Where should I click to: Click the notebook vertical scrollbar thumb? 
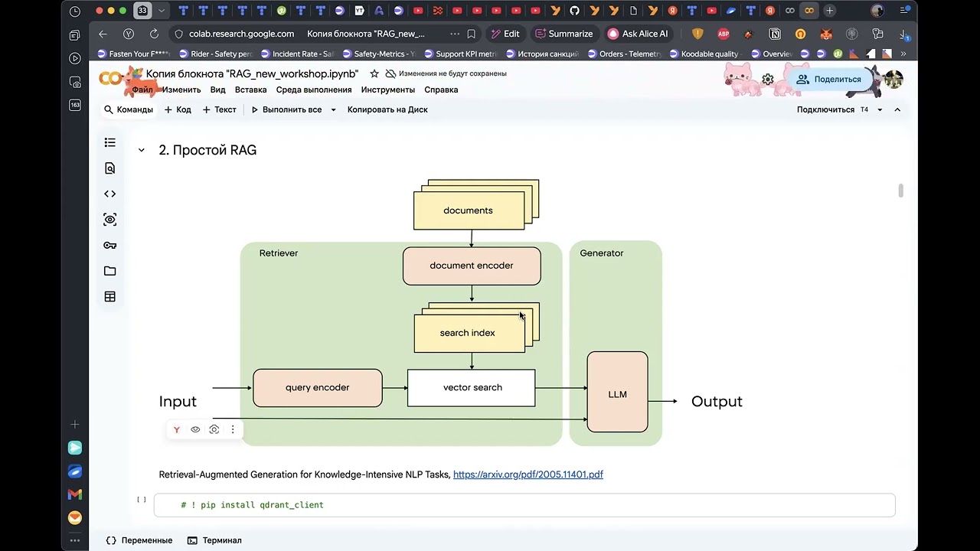pyautogui.click(x=901, y=191)
